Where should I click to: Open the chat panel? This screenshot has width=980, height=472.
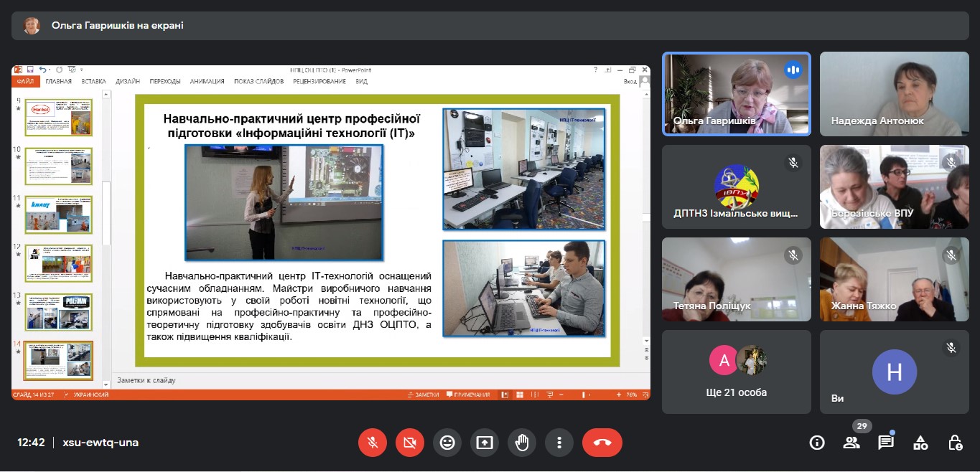pos(886,443)
